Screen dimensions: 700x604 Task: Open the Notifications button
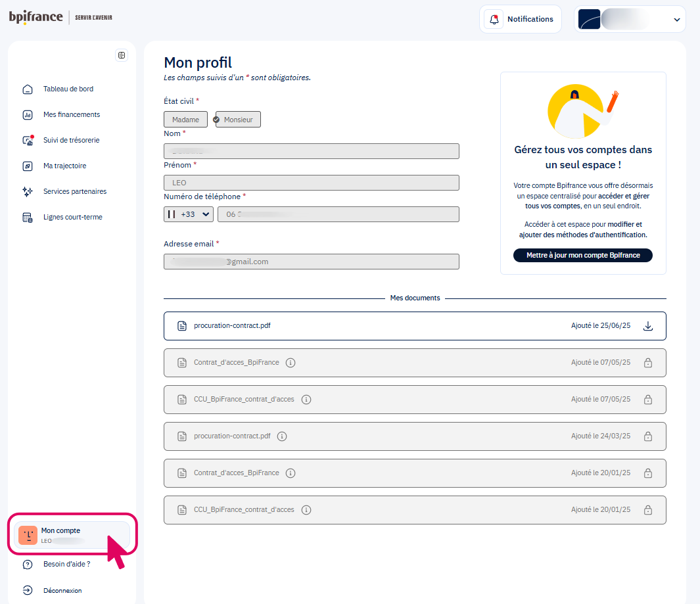tap(521, 19)
